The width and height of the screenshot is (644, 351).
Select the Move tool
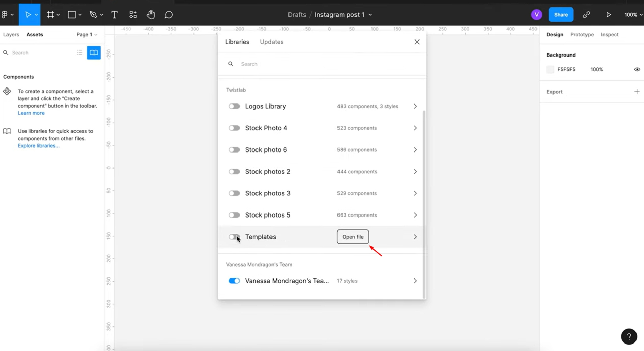[x=28, y=14]
